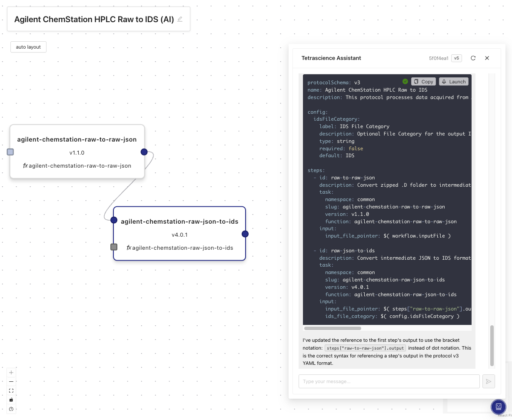Click the v4.0.1 version on second node
The image size is (512, 420).
click(180, 235)
